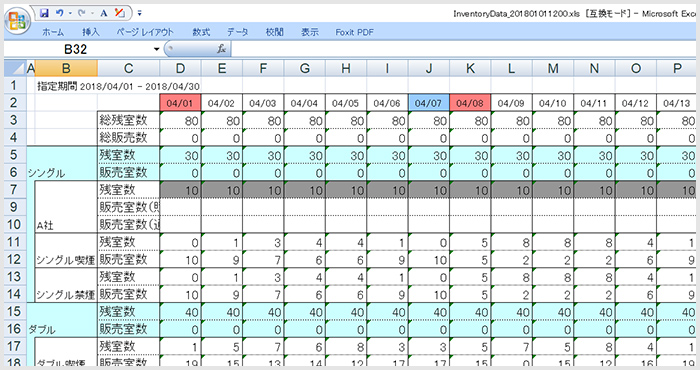Select column D header
Viewport: 700px width, 370px height.
pyautogui.click(x=180, y=68)
